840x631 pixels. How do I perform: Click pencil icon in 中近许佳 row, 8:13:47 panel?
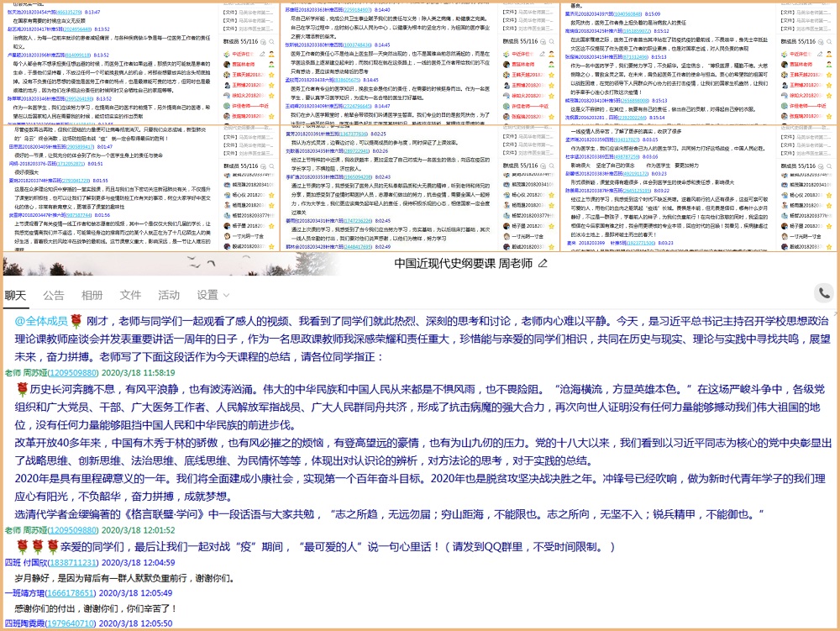[x=262, y=54]
